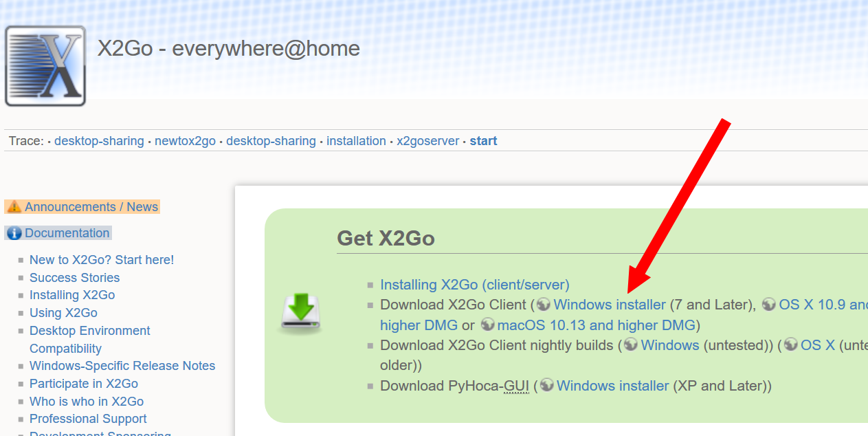This screenshot has height=436, width=868.
Task: Click the Get X2Go heading
Action: click(x=386, y=239)
